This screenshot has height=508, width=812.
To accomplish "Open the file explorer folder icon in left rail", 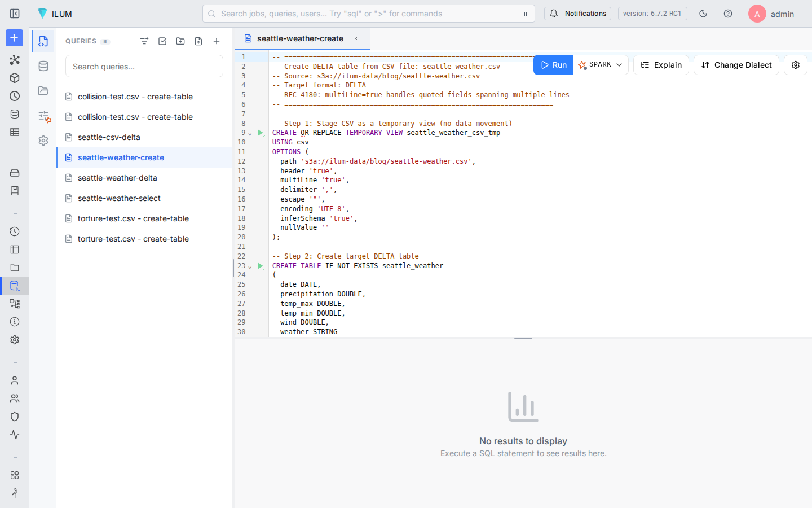I will (15, 268).
